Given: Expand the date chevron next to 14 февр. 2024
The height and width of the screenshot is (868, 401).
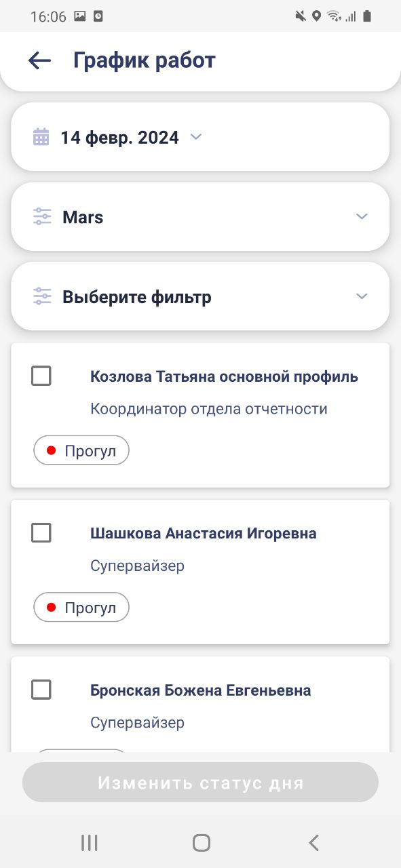Looking at the screenshot, I should tap(196, 137).
